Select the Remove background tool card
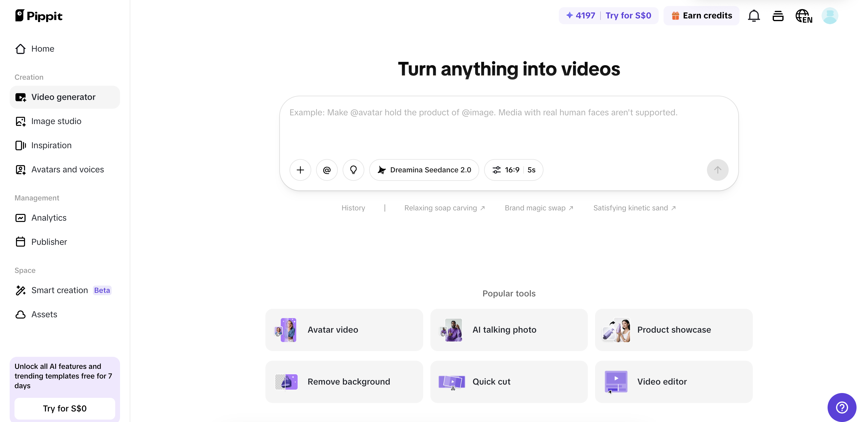This screenshot has width=868, height=422. (344, 382)
